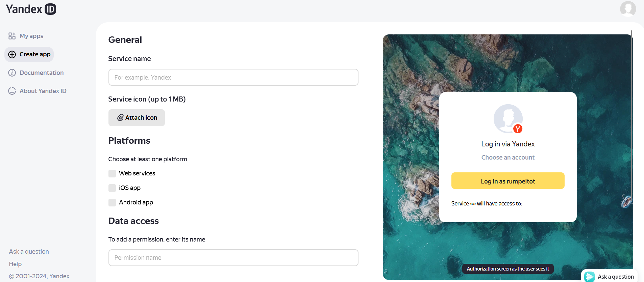644x282 pixels.
Task: Click the About Yandex ID icon
Action: coord(12,91)
